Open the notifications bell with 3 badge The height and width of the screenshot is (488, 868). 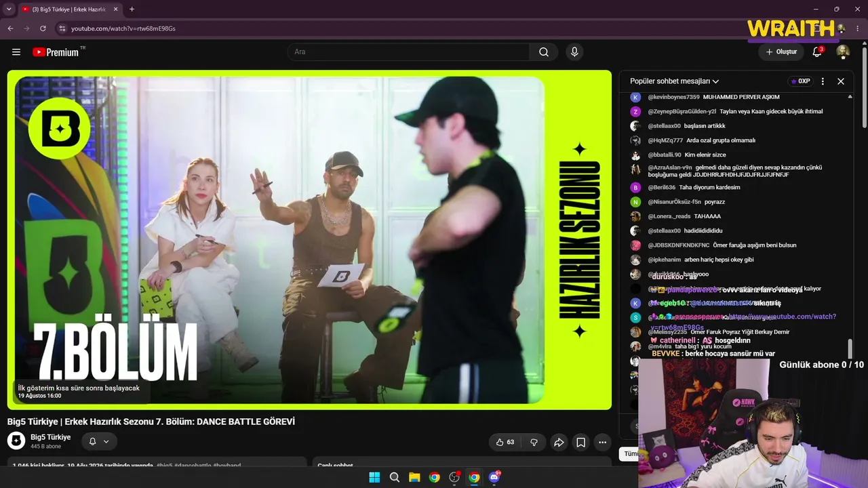(x=817, y=52)
